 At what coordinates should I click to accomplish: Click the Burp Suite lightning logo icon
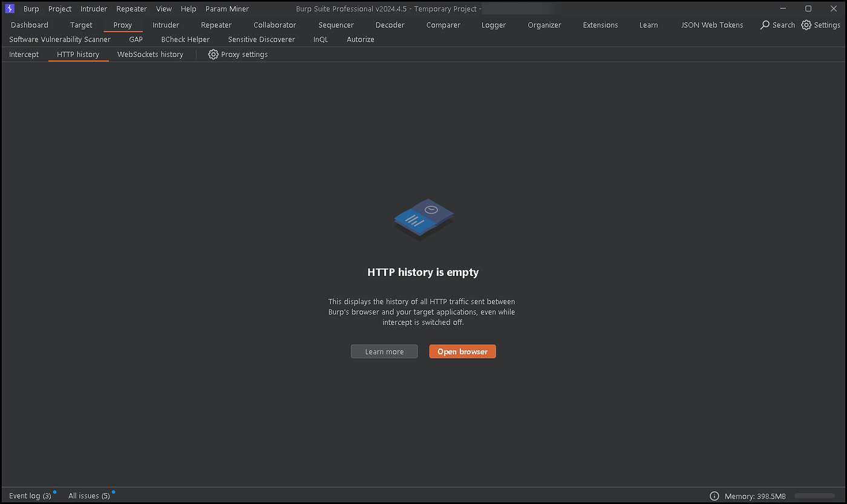[9, 8]
